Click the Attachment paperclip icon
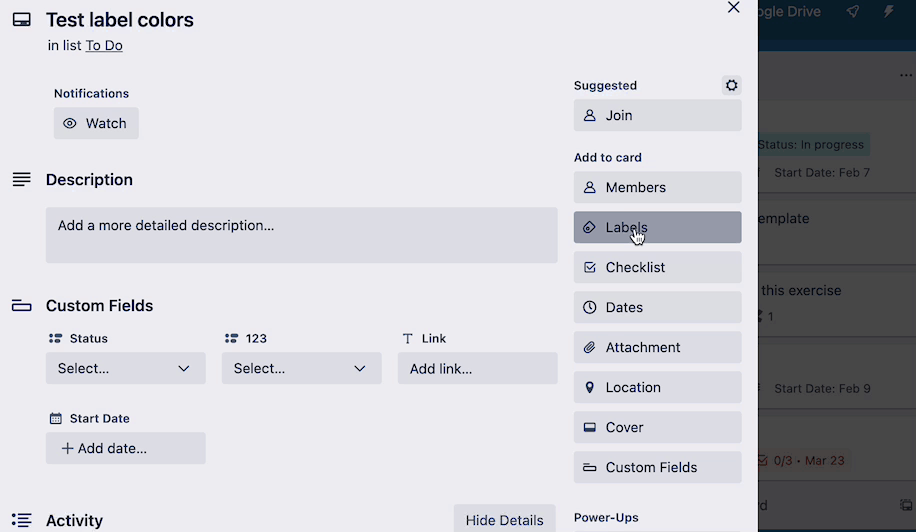This screenshot has width=916, height=532. point(589,347)
